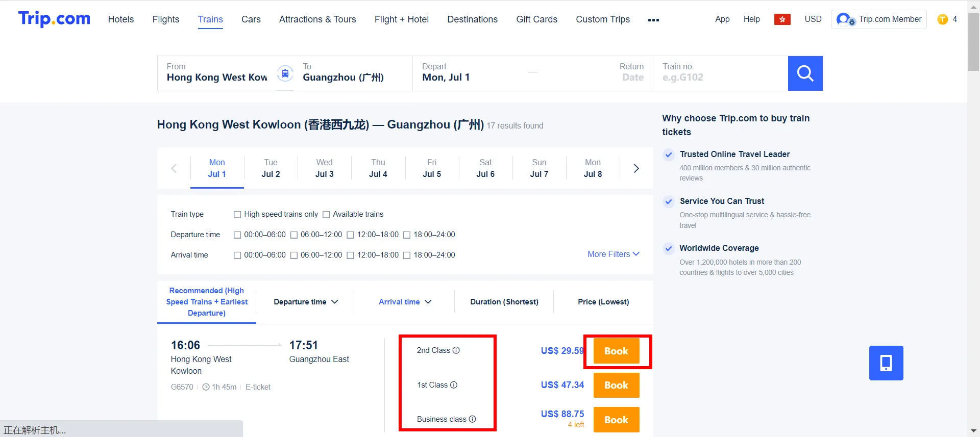Show next dates with right arrow

tap(636, 168)
